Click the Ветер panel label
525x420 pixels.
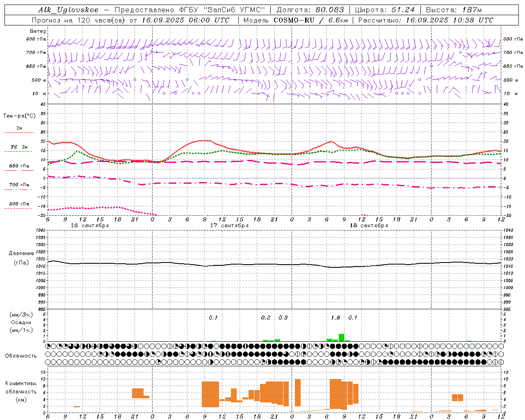coord(38,31)
